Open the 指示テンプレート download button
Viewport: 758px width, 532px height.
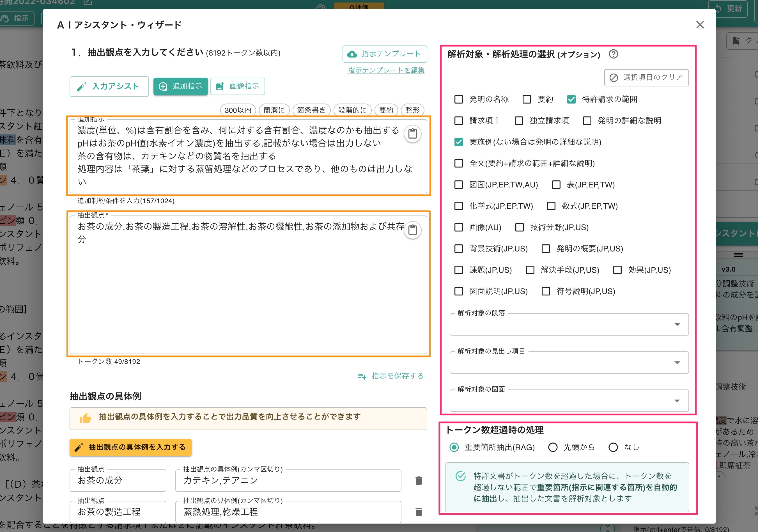coord(385,54)
